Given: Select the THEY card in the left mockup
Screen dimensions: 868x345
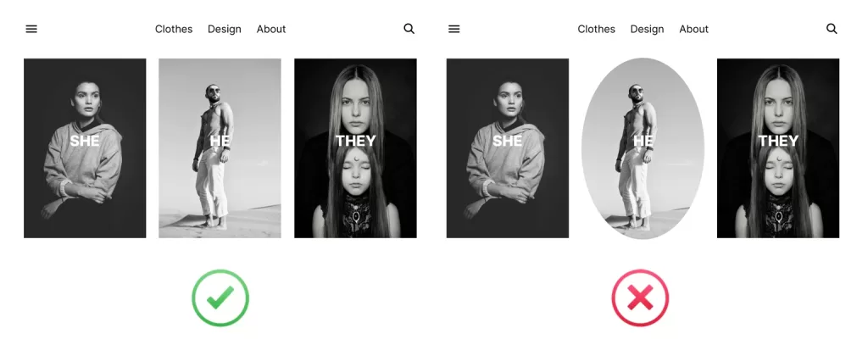Looking at the screenshot, I should click(355, 148).
